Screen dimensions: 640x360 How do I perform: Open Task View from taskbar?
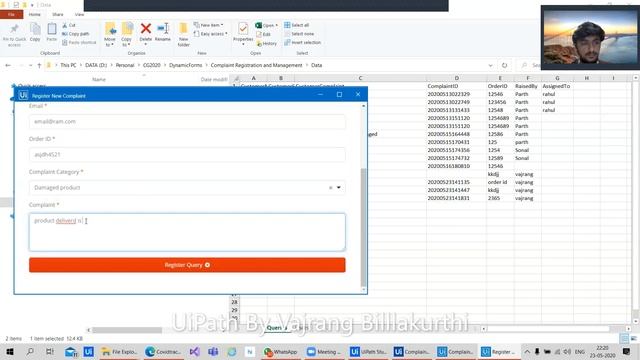(49, 351)
